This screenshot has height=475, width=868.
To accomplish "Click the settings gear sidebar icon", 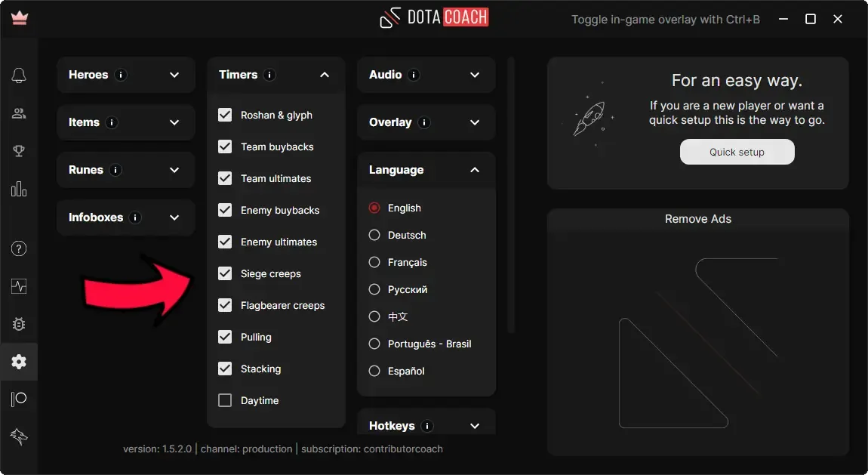I will [19, 362].
